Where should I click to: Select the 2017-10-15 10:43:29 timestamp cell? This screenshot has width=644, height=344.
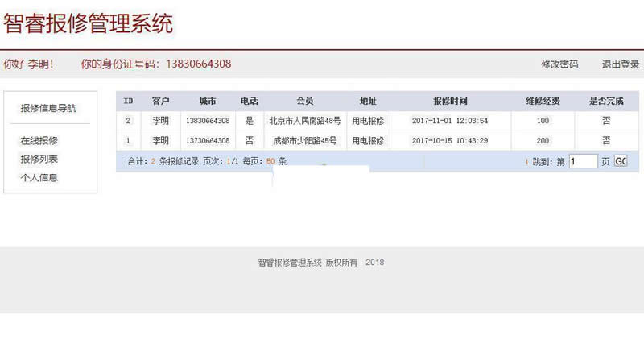pos(450,140)
